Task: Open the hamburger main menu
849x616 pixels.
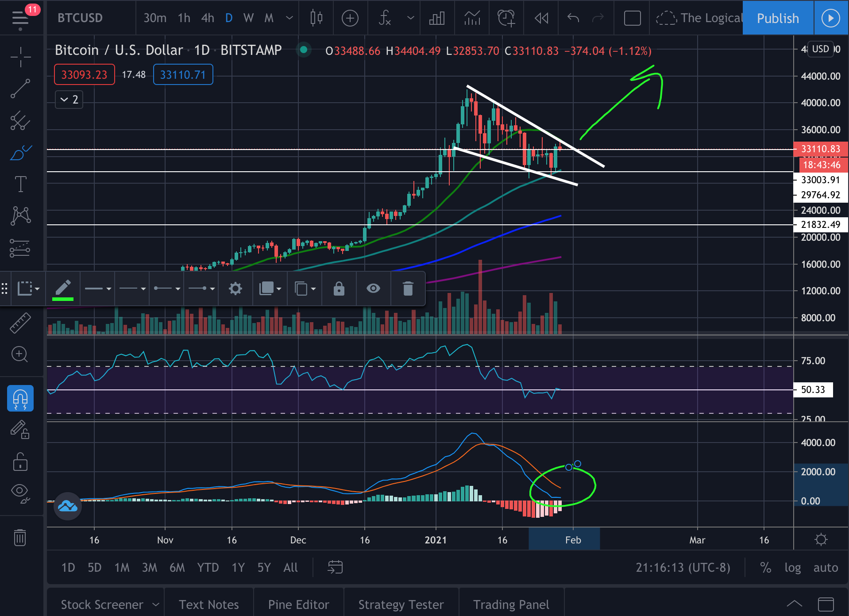Action: coord(20,19)
